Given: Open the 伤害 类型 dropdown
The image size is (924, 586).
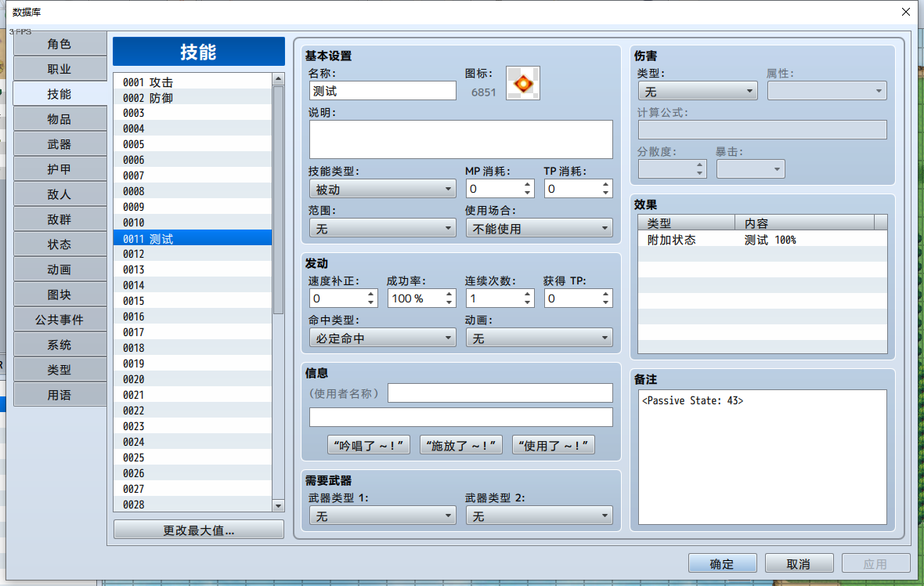Looking at the screenshot, I should coord(698,92).
